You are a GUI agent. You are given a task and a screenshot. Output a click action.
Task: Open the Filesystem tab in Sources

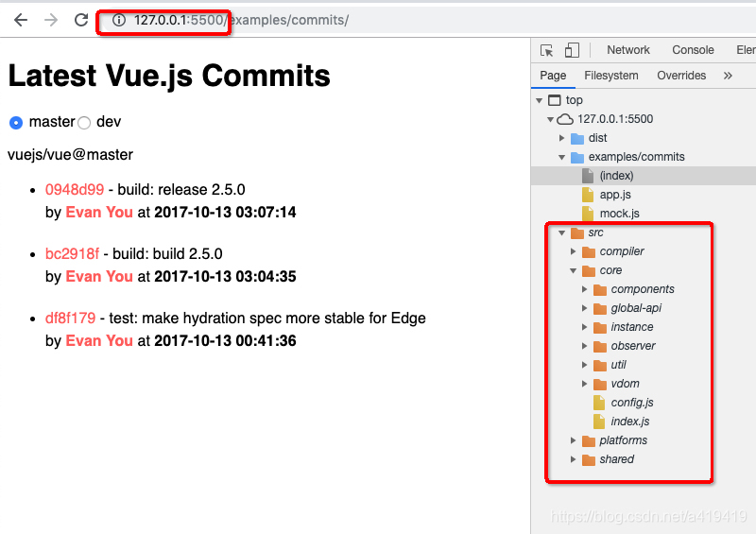(611, 76)
